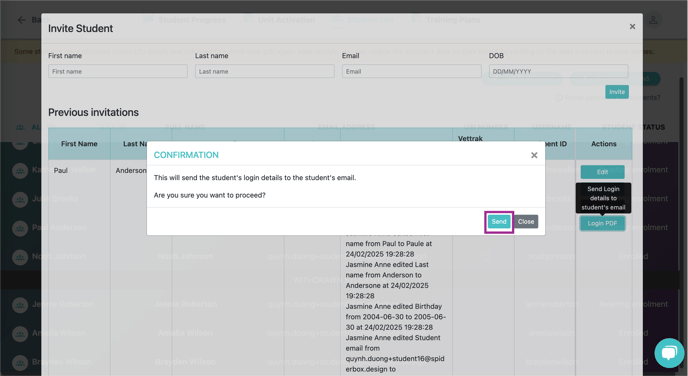Image resolution: width=688 pixels, height=376 pixels.
Task: Focus the First name input field
Action: pyautogui.click(x=118, y=71)
